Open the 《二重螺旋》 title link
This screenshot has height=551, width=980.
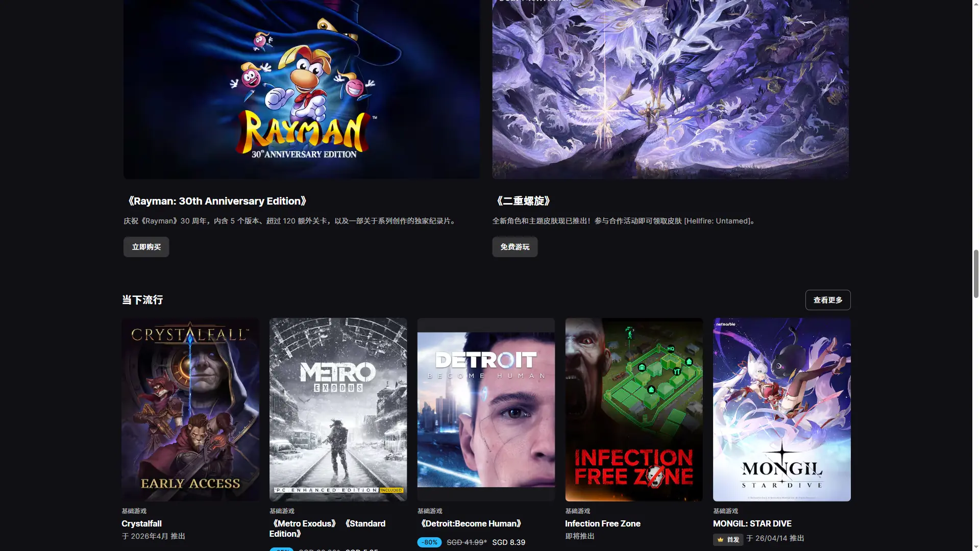click(x=523, y=201)
